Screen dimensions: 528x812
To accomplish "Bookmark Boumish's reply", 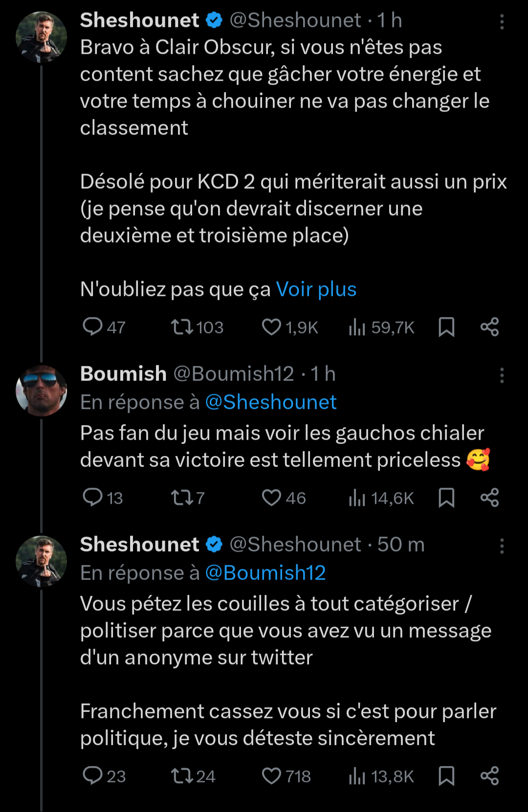I will click(x=446, y=497).
